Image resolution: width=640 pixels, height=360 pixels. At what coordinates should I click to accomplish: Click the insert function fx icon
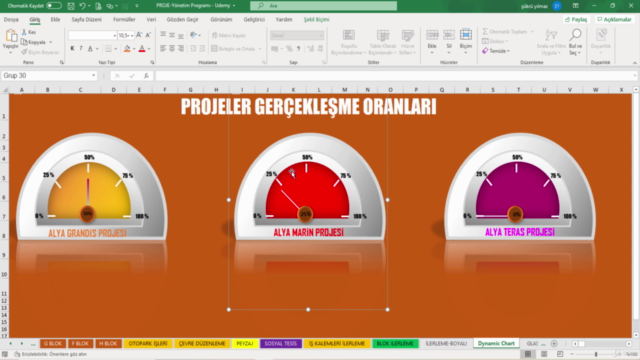(146, 76)
